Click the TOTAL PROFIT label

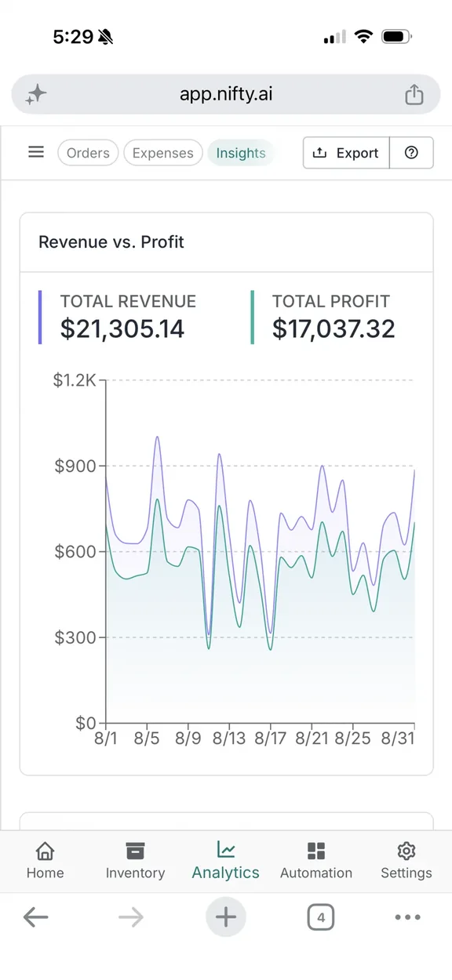coord(330,301)
